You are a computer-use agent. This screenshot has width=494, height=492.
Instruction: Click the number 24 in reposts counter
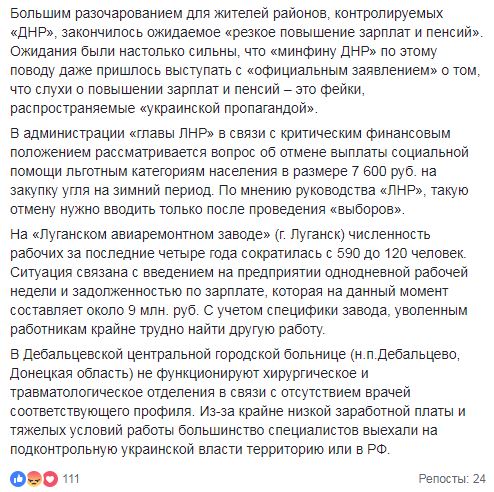click(x=479, y=479)
